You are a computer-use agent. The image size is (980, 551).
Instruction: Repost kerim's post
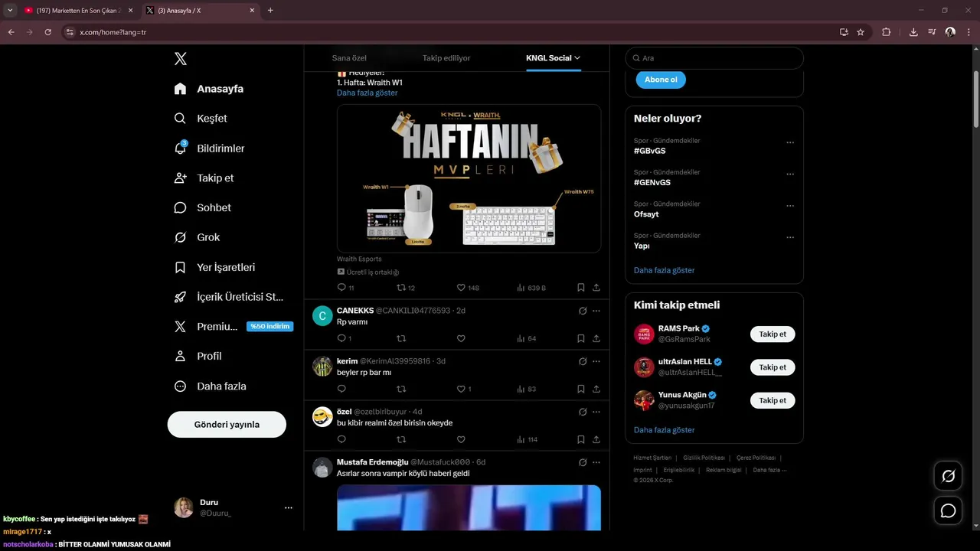tap(401, 389)
